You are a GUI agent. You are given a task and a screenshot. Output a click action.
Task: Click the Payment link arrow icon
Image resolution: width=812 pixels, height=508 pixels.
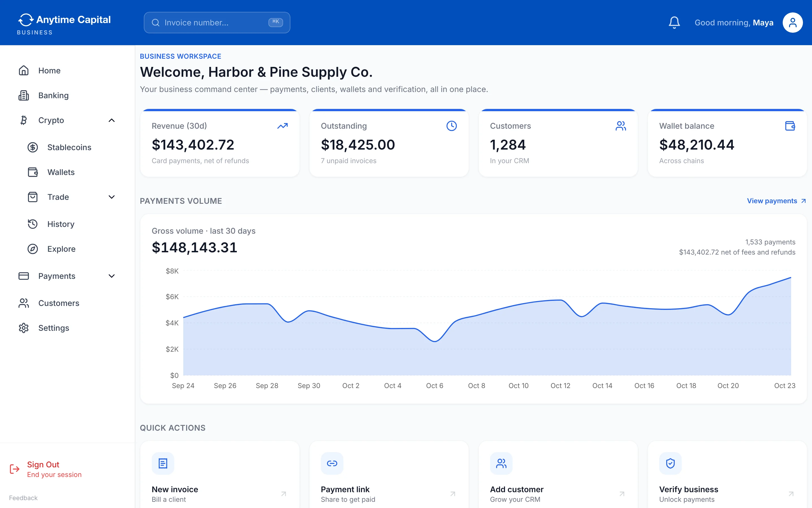click(453, 494)
